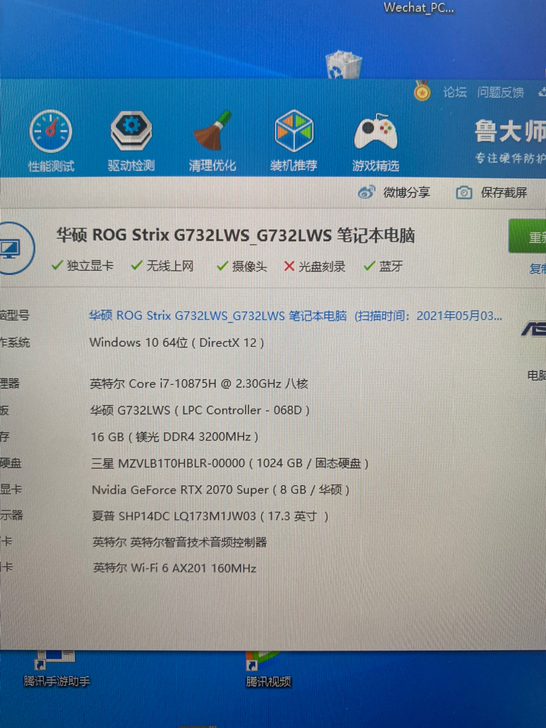Click 保存截屏 save screenshot button

491,192
